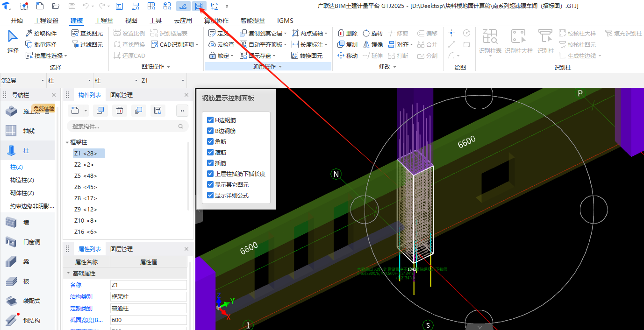This screenshot has width=644, height=330.
Task: Click 截面宽度 value field 600
Action: [148, 320]
